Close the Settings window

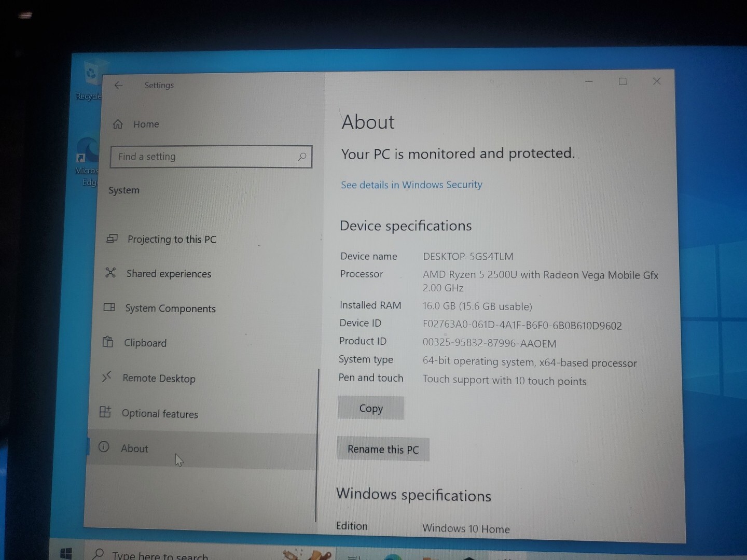coord(657,81)
